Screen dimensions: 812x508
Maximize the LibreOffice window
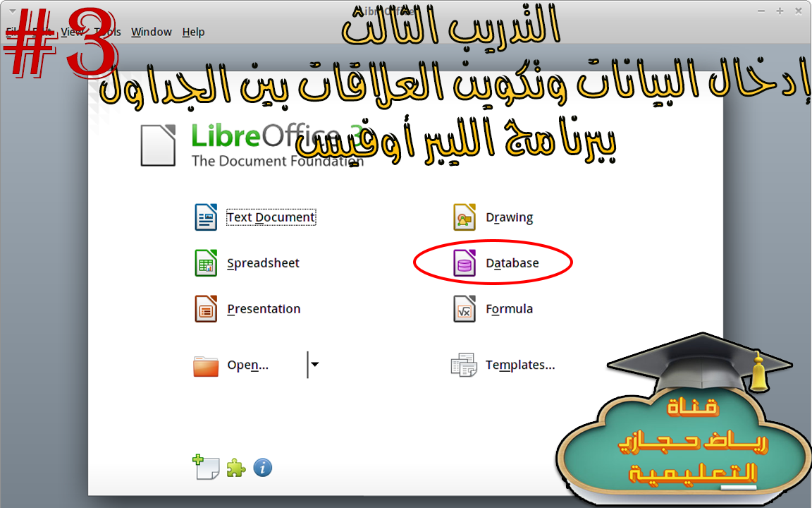pyautogui.click(x=780, y=11)
